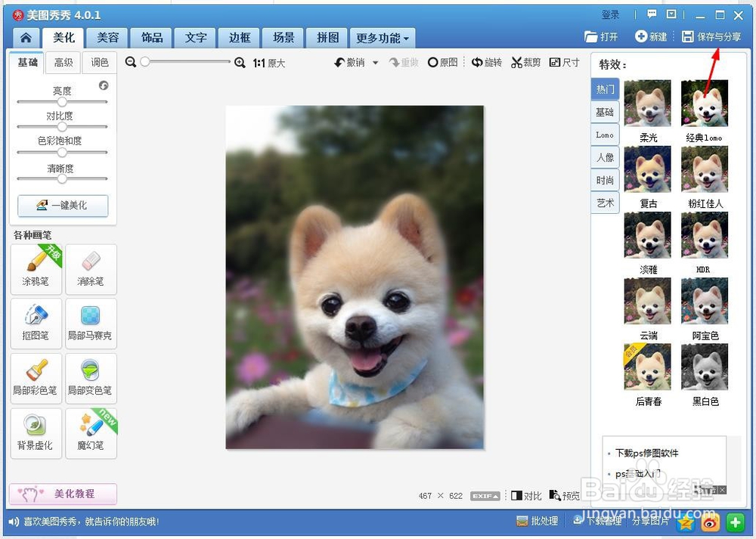The image size is (756, 539).
Task: Click the 一键美化 one-click beautify button
Action: (64, 206)
